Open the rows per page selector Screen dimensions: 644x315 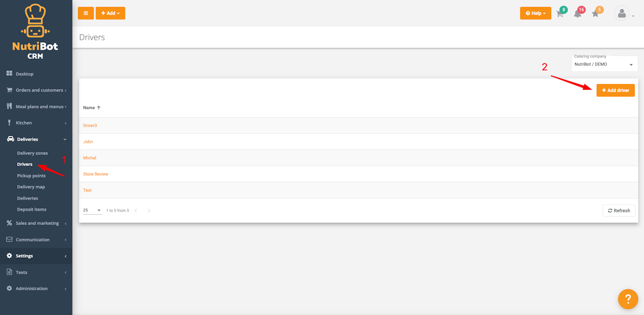tap(92, 210)
